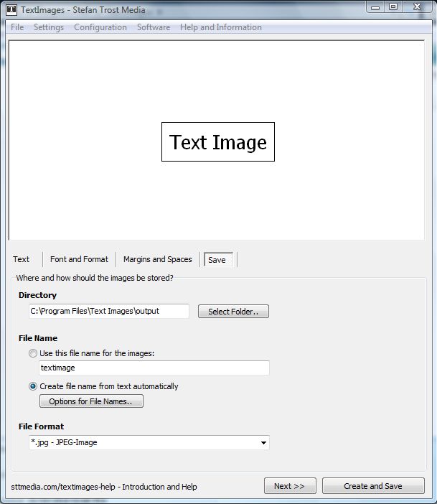Screen dimensions: 437x504
Task: Switch to Font and Format tab
Action: [79, 259]
